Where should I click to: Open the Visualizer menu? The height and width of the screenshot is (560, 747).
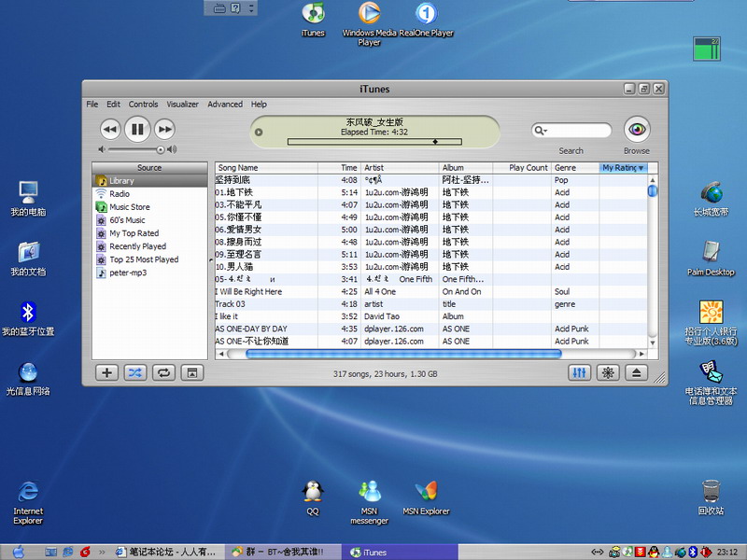coord(182,105)
